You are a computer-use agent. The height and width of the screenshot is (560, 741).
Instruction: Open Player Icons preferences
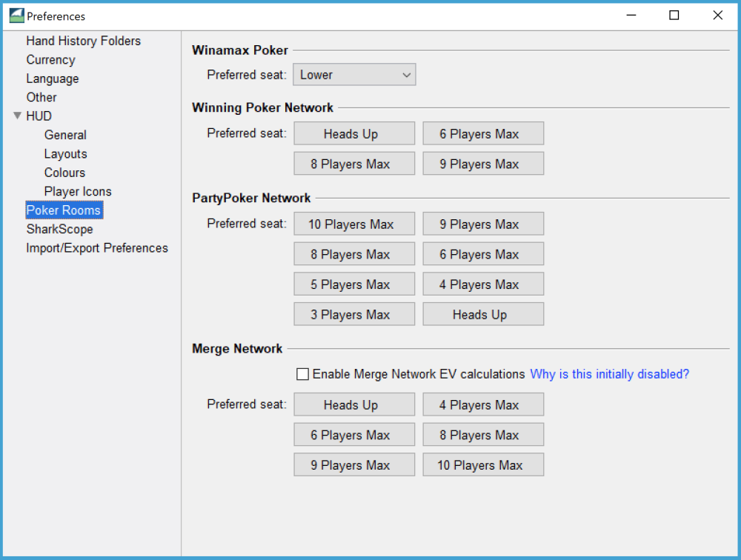78,191
